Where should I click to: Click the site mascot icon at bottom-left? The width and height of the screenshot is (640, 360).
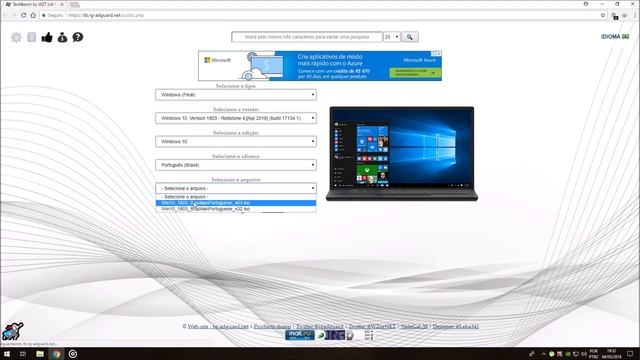[13, 331]
